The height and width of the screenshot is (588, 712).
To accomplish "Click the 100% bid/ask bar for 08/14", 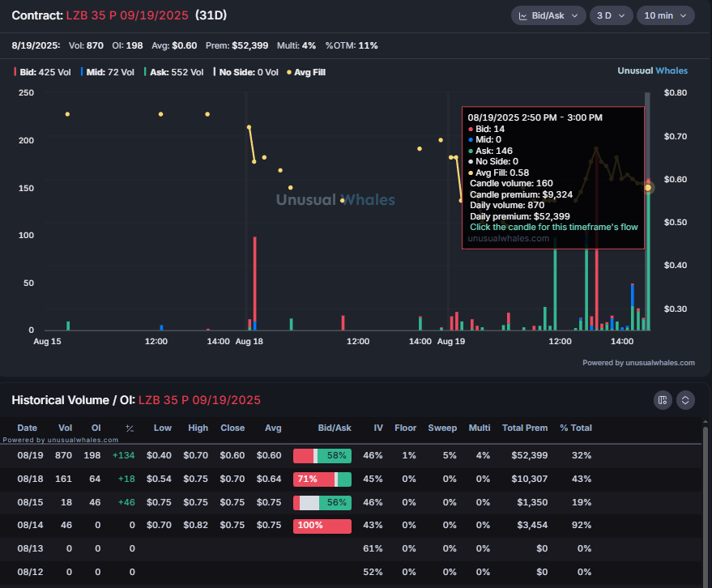I will [x=322, y=526].
